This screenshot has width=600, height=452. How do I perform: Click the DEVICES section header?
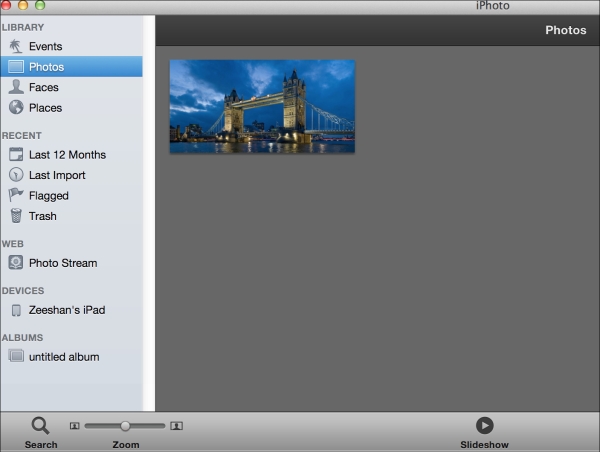click(23, 291)
